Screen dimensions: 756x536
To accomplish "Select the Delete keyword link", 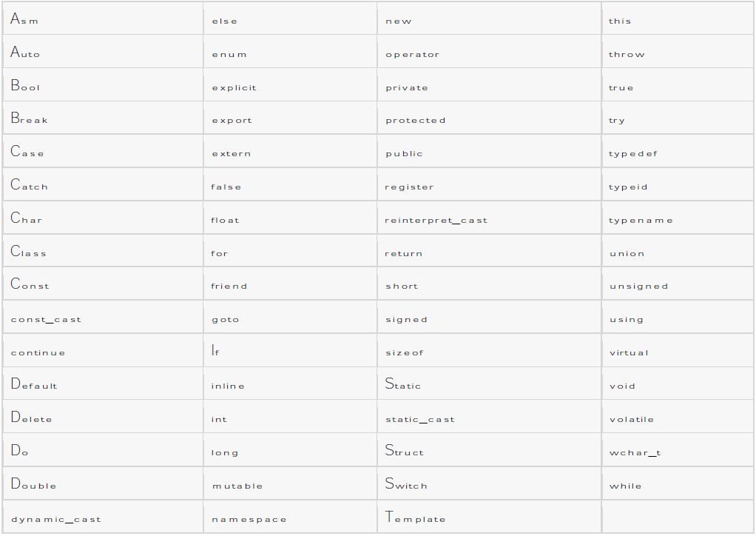I will 32,418.
